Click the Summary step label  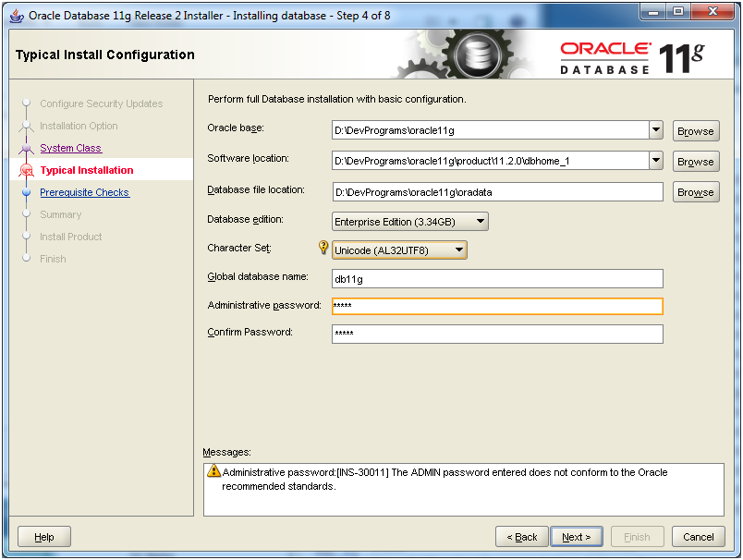61,214
